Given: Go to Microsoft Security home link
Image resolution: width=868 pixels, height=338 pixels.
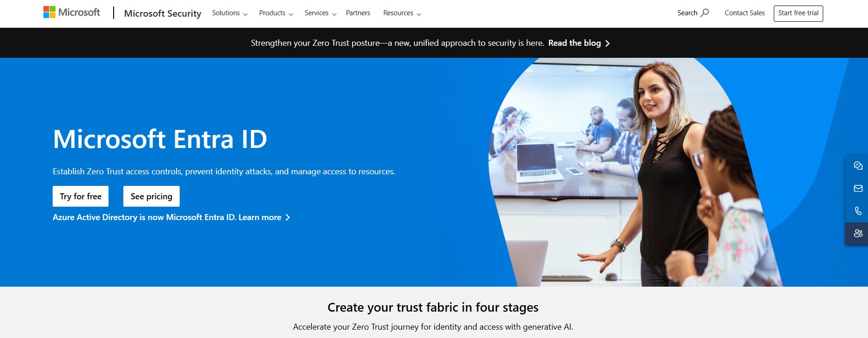Looking at the screenshot, I should click(x=163, y=13).
